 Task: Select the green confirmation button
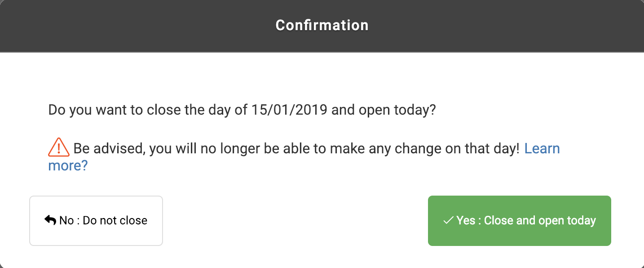click(520, 221)
